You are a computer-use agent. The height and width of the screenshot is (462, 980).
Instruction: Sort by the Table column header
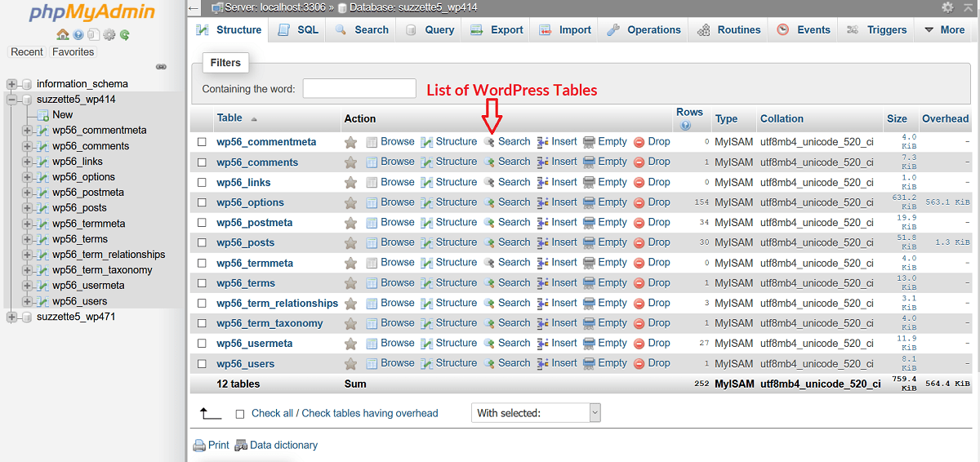coord(229,118)
